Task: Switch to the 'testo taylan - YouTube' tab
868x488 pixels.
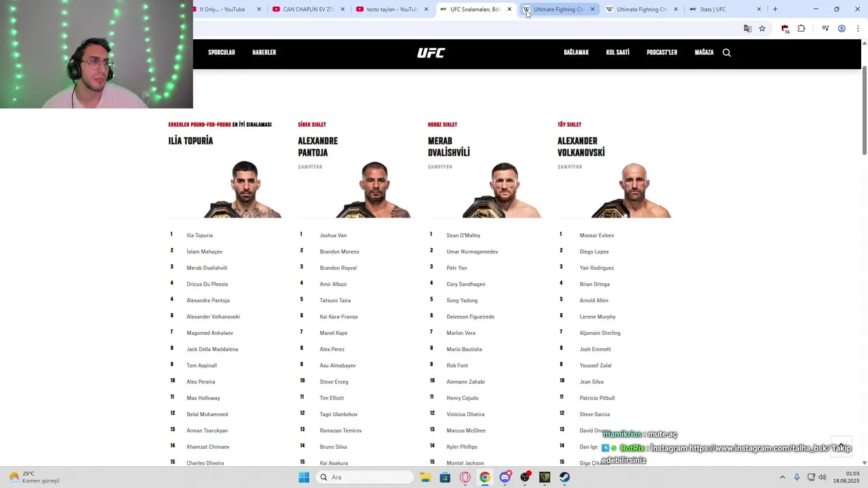Action: [x=392, y=9]
